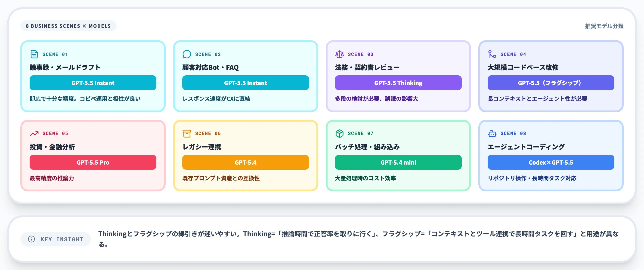Click the 大規模コードベース改修 heading
The width and height of the screenshot is (644, 270).
523,67
